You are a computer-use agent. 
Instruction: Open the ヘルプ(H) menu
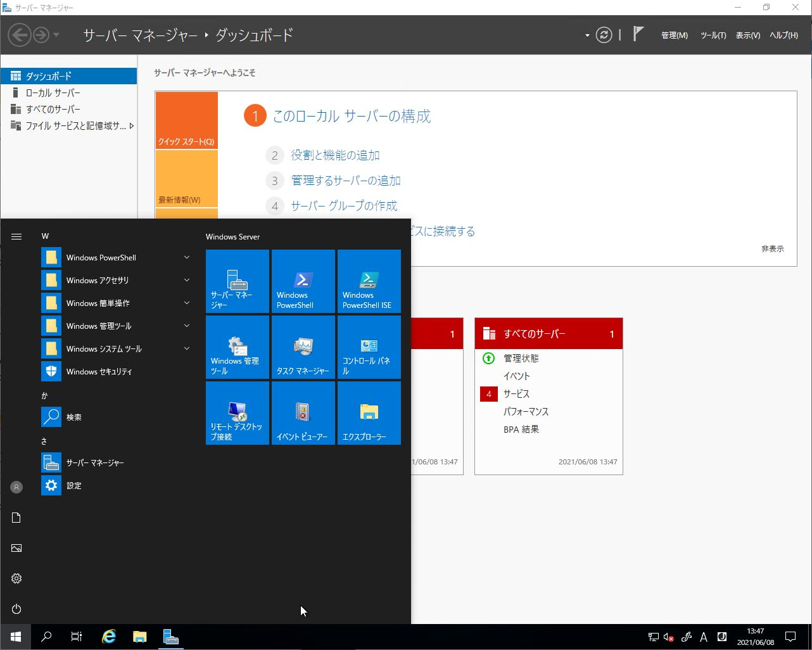coord(783,35)
